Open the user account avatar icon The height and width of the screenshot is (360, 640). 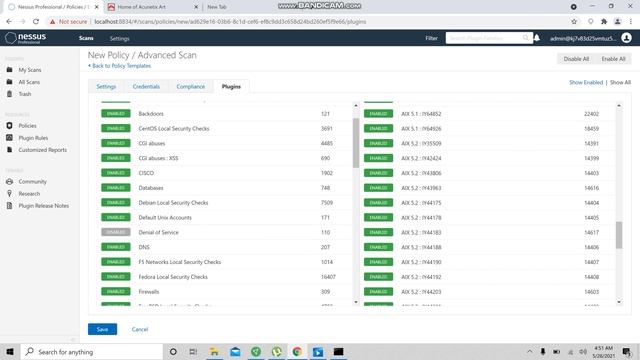(x=627, y=38)
